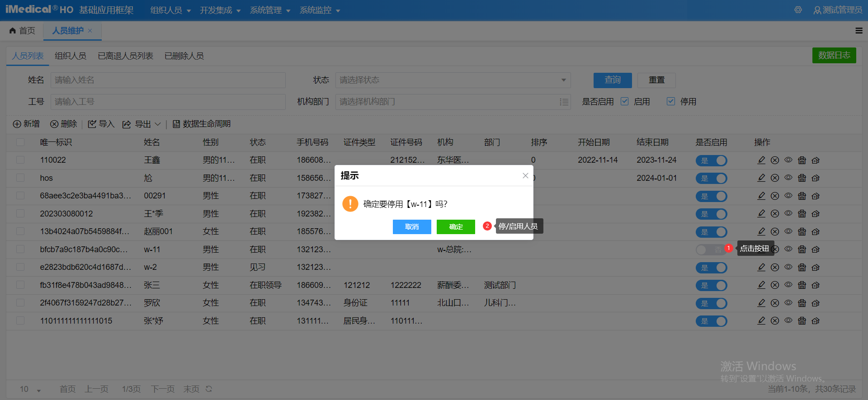Open 机构部门 selector list icon
The image size is (868, 400).
tap(564, 102)
